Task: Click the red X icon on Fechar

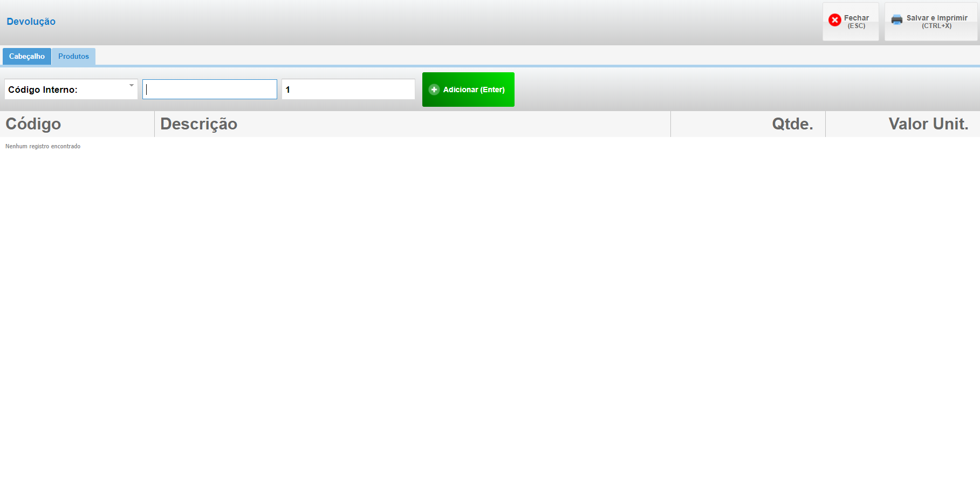Action: click(x=835, y=20)
